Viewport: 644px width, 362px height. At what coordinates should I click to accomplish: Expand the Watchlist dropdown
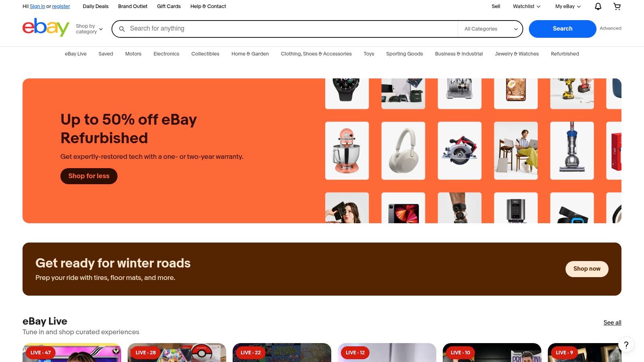pos(526,6)
